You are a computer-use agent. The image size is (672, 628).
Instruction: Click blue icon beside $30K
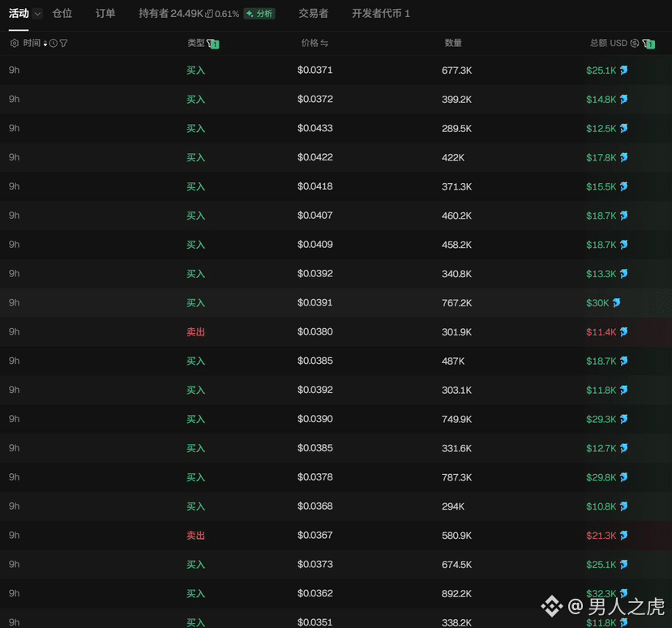(617, 302)
